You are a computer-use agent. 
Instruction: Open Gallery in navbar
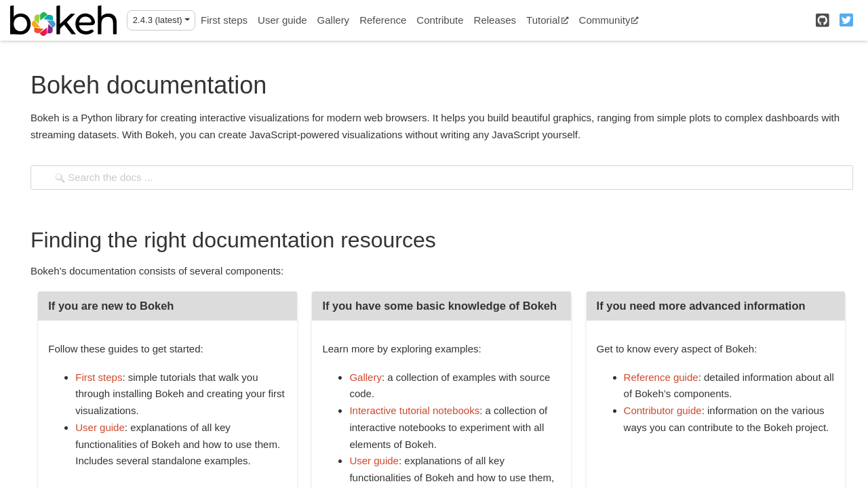click(x=333, y=20)
